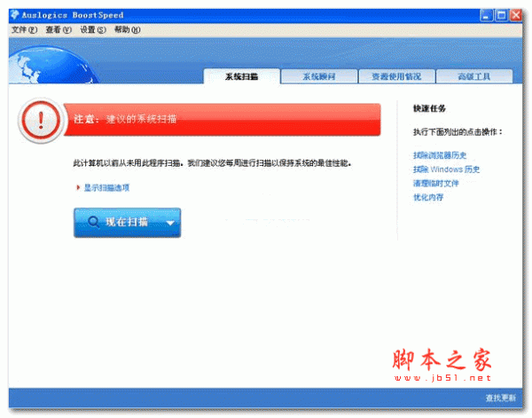Image resolution: width=532 pixels, height=418 pixels.
Task: Click the Auslogics BoostSpeed title bar icon
Action: (15, 15)
